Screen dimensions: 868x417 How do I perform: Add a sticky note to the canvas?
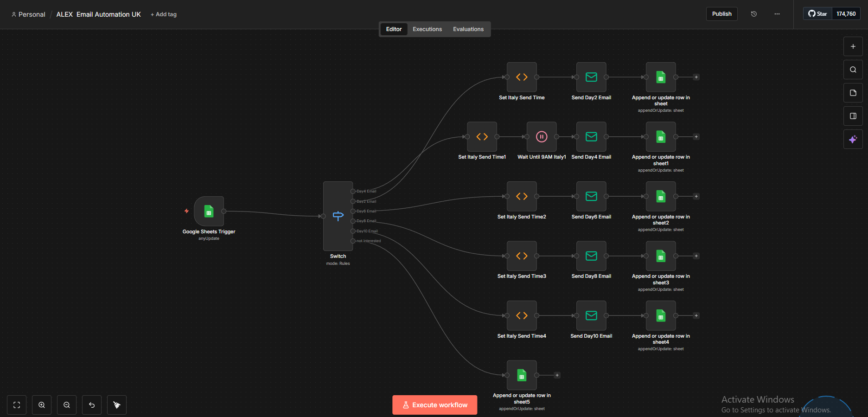853,93
